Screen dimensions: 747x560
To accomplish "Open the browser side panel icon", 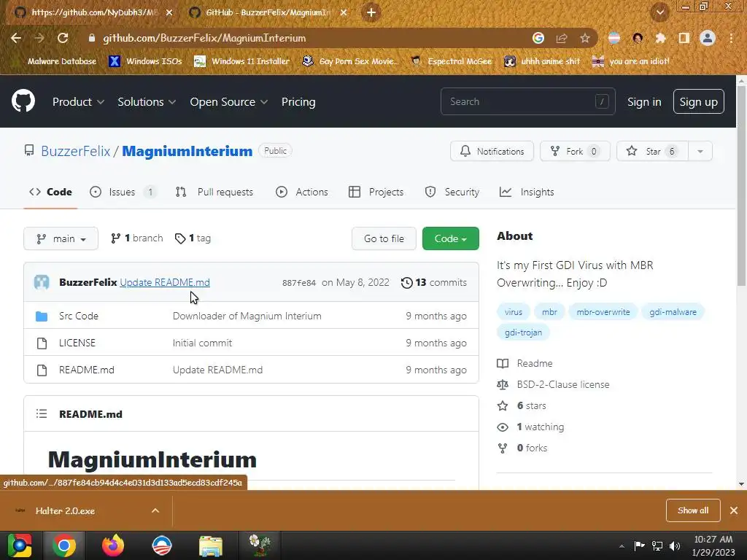I will tap(684, 38).
